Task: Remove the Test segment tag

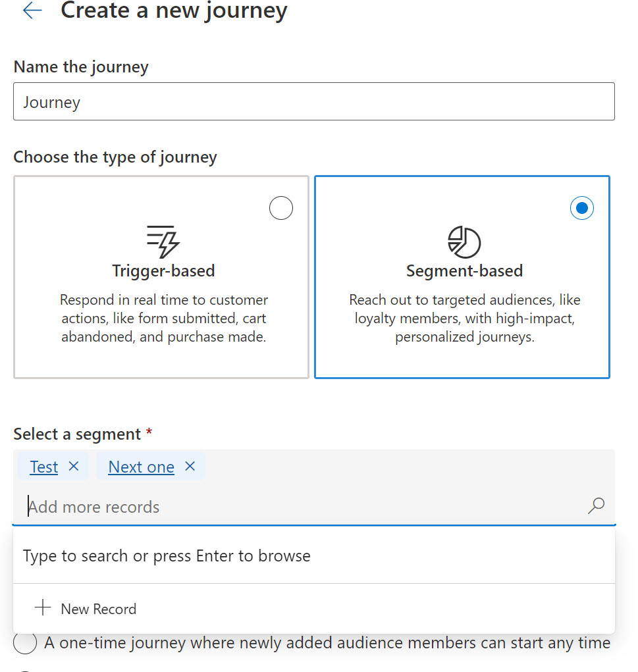Action: (x=74, y=466)
